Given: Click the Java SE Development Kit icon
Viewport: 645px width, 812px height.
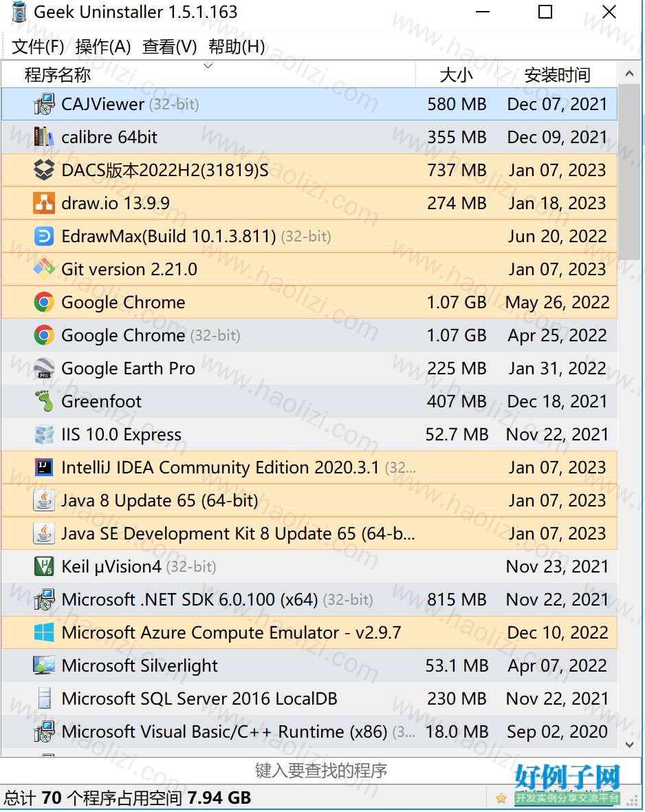Looking at the screenshot, I should coord(44,533).
